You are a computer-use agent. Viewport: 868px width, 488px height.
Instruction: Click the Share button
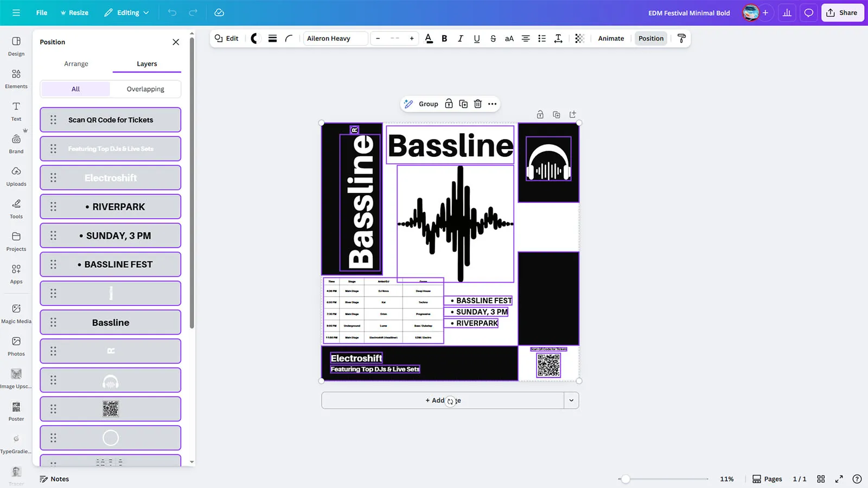842,13
